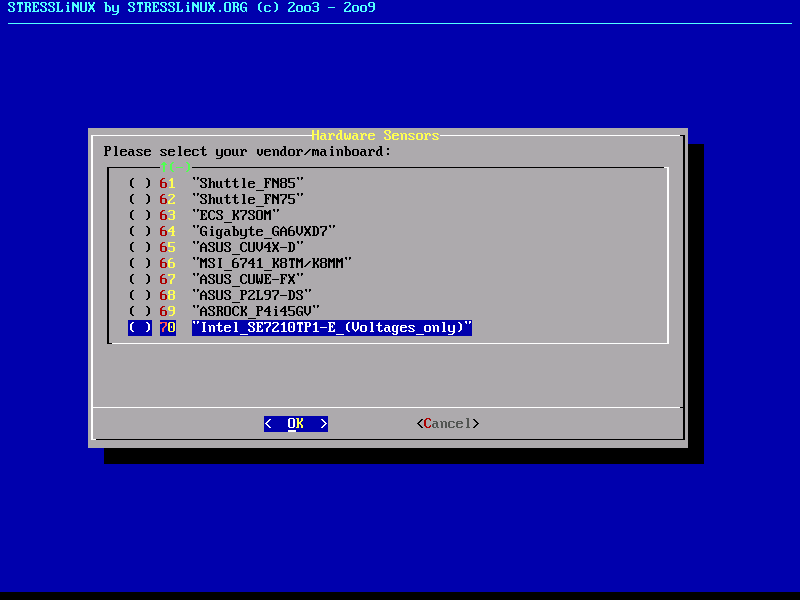Select radio button for Gigabyte_GA6VXD7
The width and height of the screenshot is (800, 600).
point(140,231)
